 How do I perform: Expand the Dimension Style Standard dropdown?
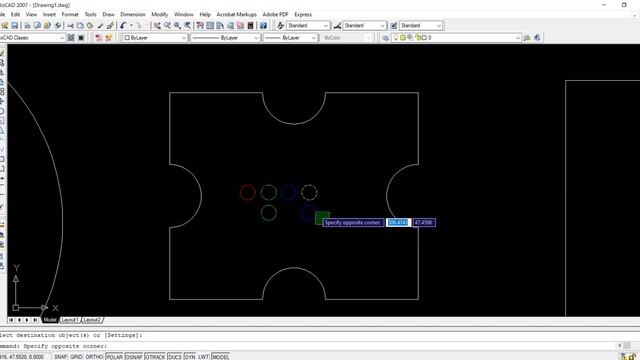click(x=382, y=26)
